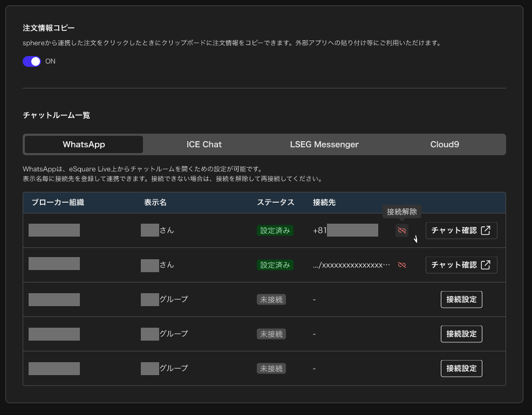This screenshot has width=532, height=415.
Task: Switch to the Cloud9 tab
Action: click(445, 144)
